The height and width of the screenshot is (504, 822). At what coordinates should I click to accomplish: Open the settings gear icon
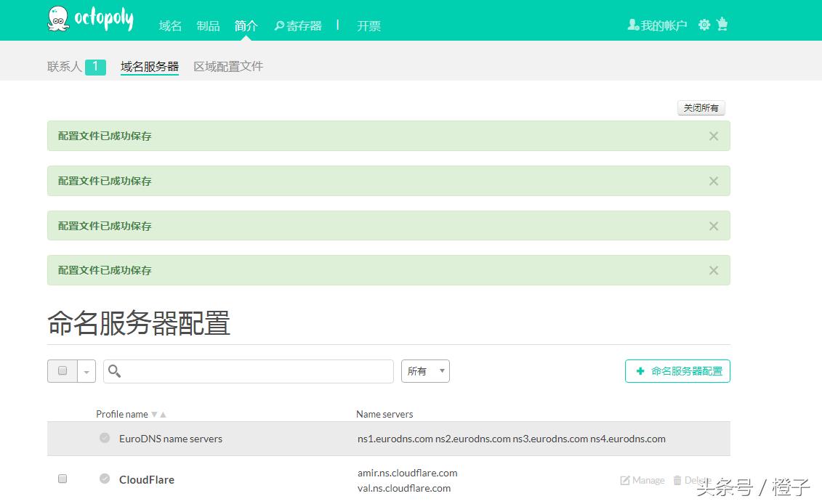(x=703, y=24)
